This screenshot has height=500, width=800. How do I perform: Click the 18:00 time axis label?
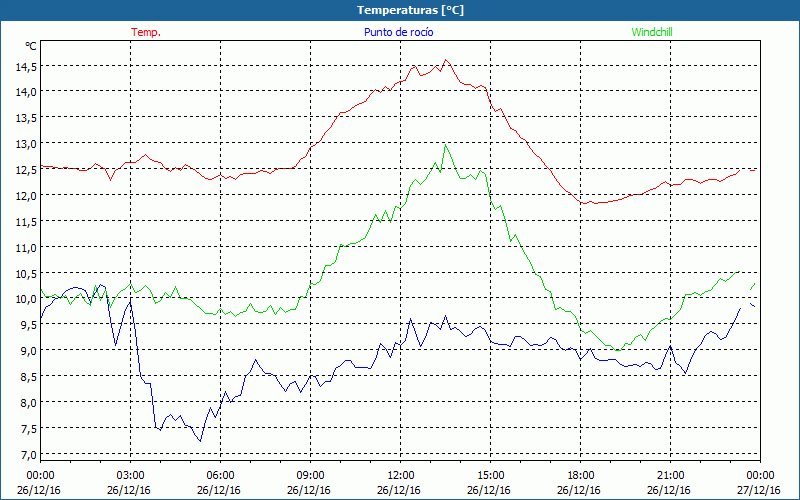point(580,476)
